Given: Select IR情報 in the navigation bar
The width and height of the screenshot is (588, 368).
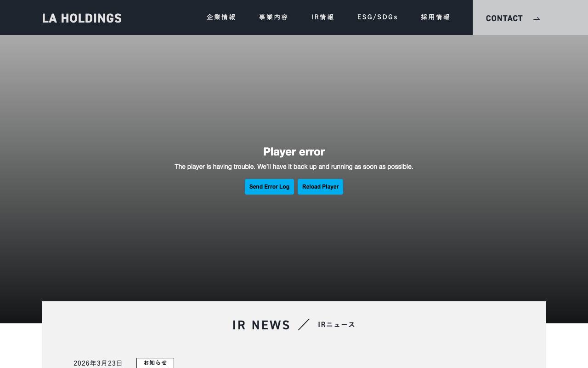Looking at the screenshot, I should 323,17.
